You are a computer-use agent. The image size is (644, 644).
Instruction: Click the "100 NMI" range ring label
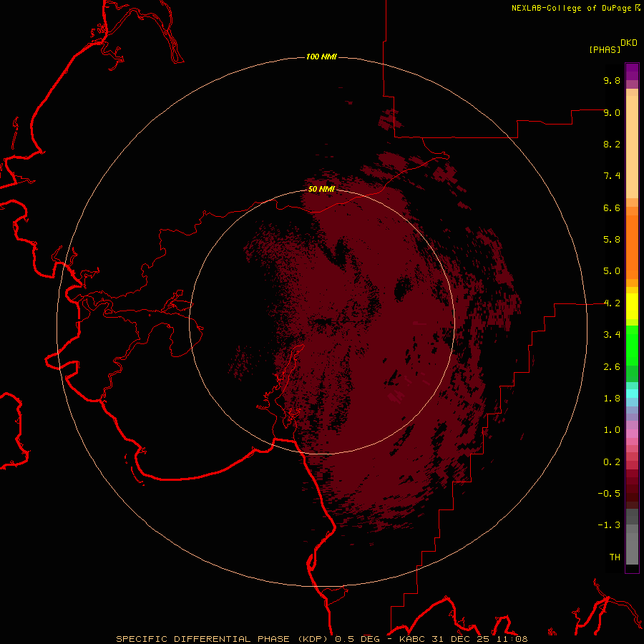click(x=321, y=57)
